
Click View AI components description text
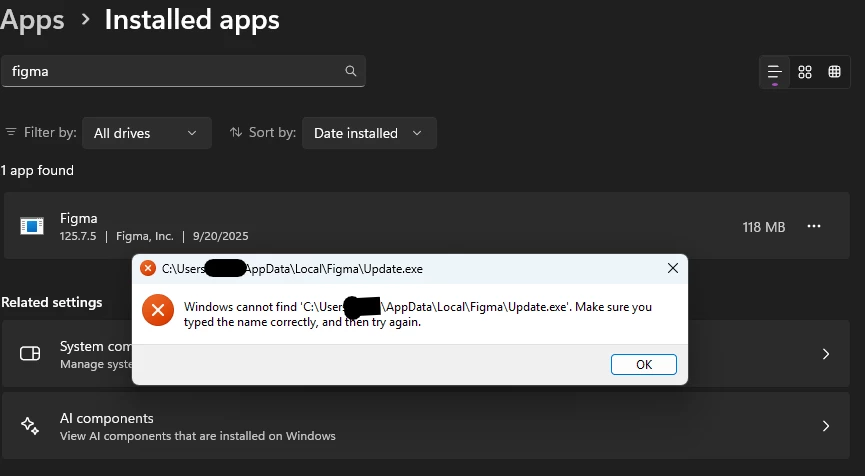pos(197,436)
